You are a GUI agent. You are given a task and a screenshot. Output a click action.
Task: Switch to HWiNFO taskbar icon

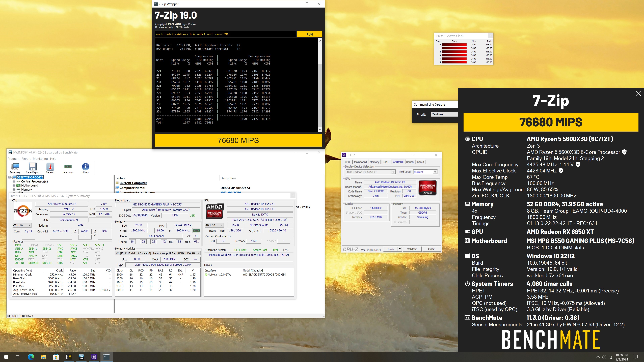(x=81, y=357)
